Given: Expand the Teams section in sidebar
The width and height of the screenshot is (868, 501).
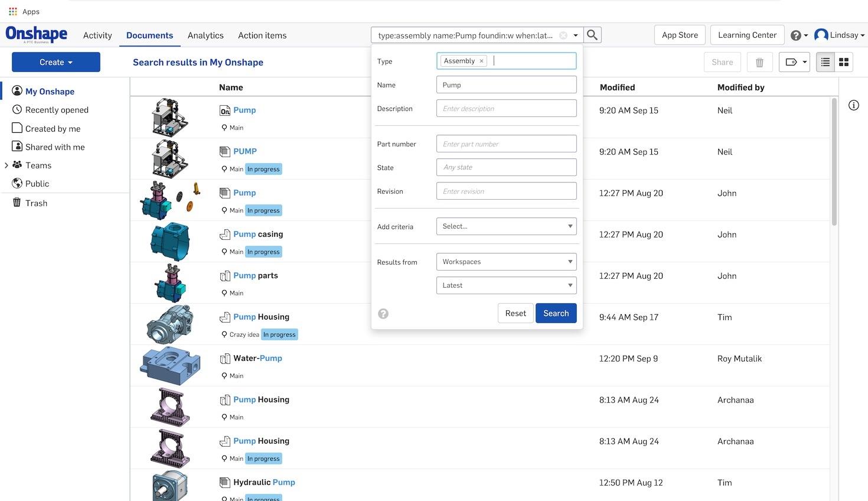Looking at the screenshot, I should 6,165.
